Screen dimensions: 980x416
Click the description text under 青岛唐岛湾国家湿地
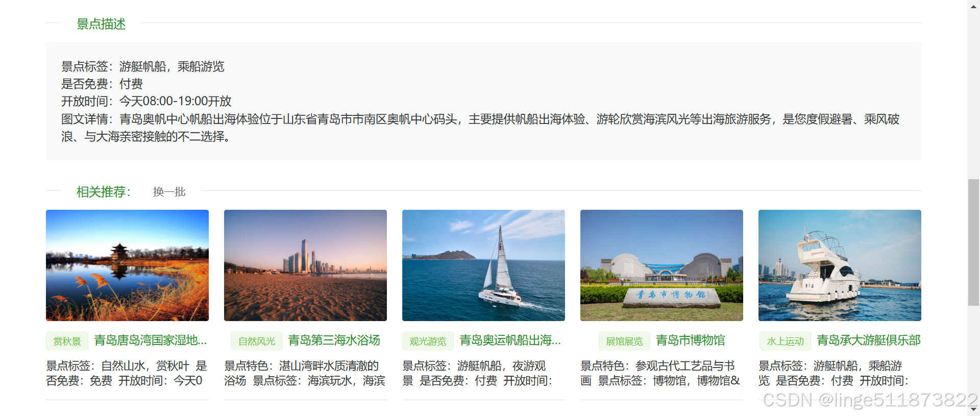pos(127,373)
